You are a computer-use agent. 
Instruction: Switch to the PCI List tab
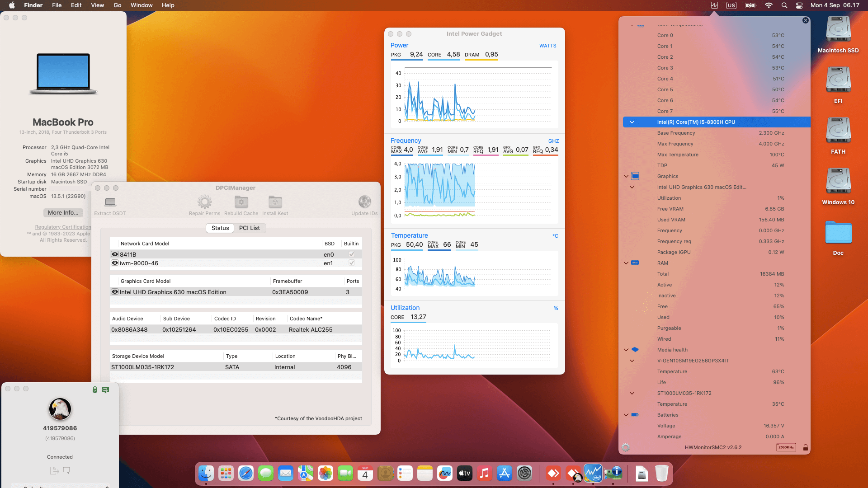(250, 228)
